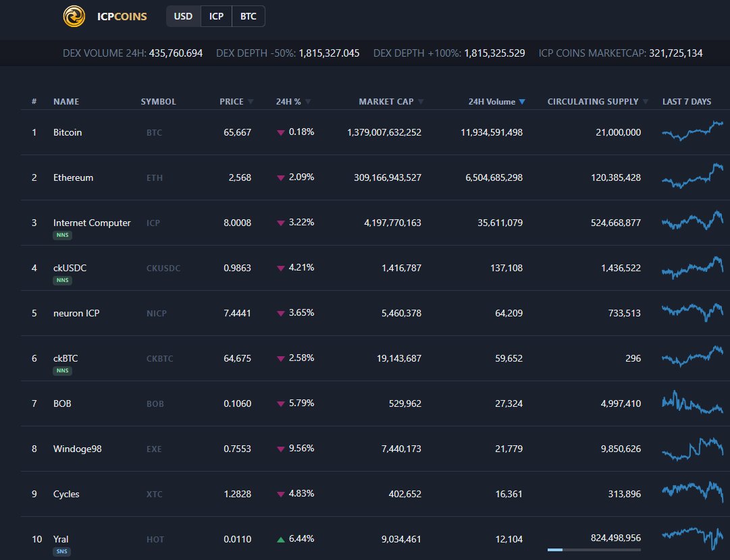Viewport: 730px width, 560px height.
Task: Open Internet Computer coin page
Action: pos(92,223)
